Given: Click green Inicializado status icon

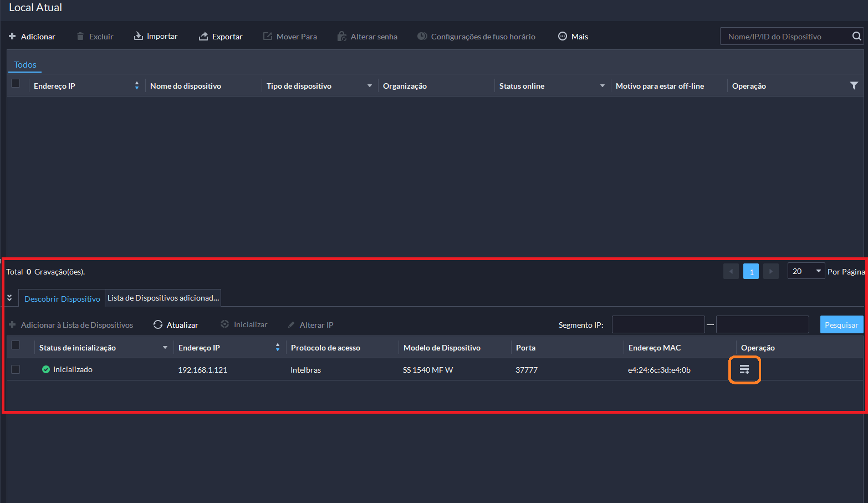Looking at the screenshot, I should click(46, 369).
